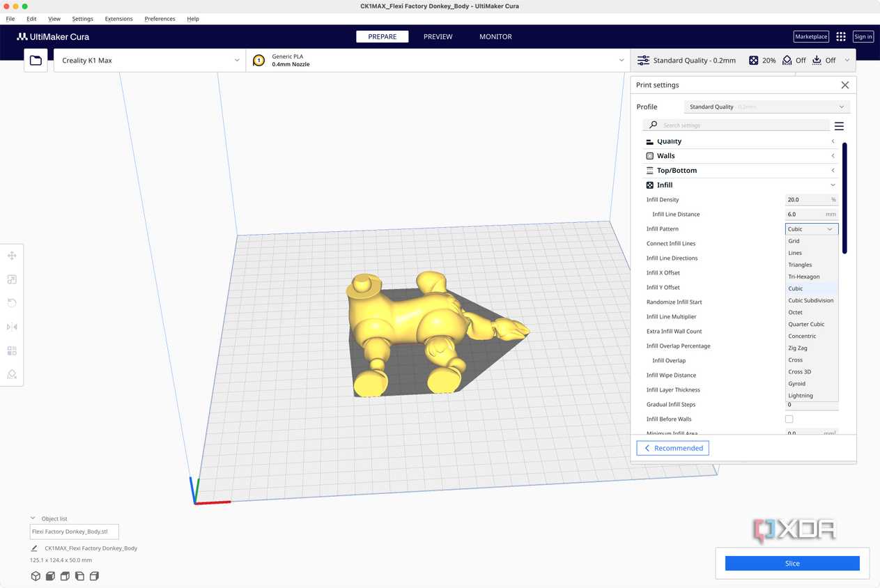Open the File menu

pyautogui.click(x=10, y=19)
